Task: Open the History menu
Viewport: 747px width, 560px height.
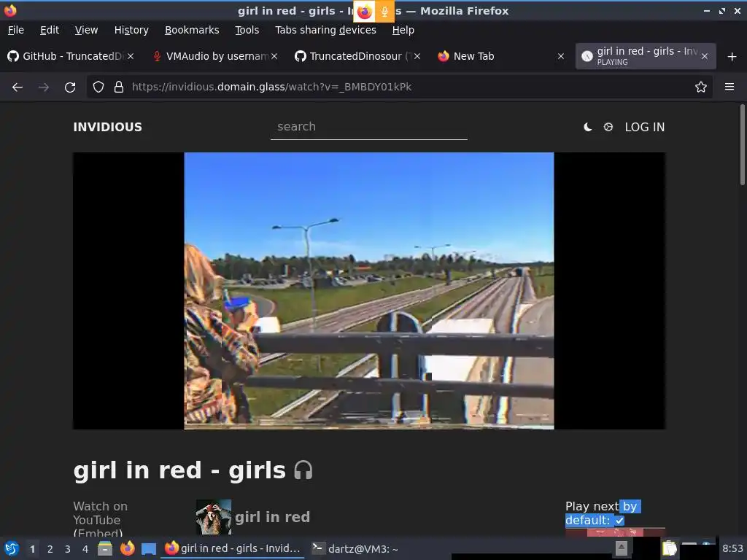Action: point(131,30)
